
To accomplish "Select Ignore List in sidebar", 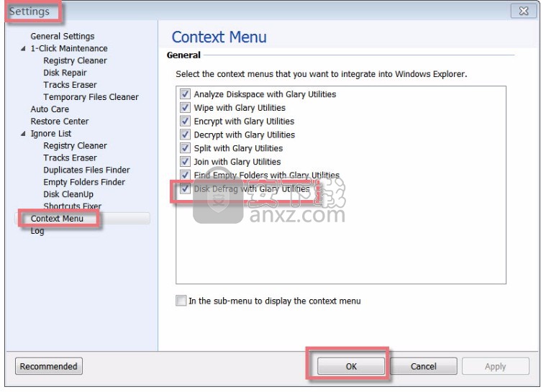I will (x=50, y=134).
